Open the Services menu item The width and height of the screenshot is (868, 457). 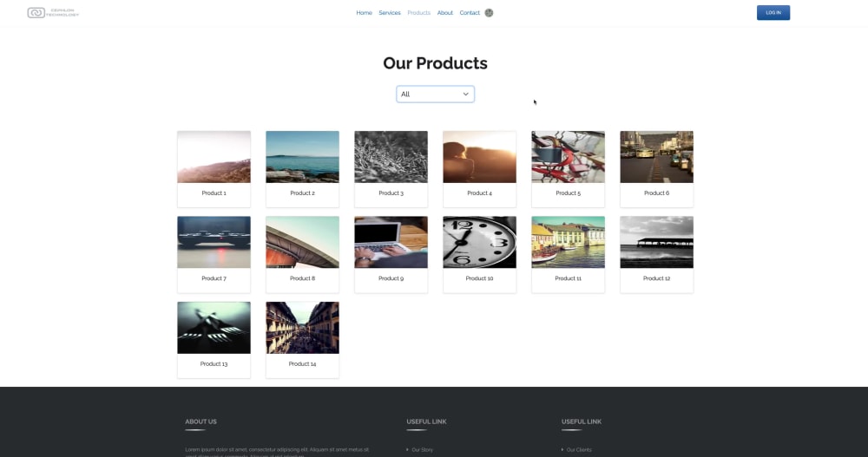tap(390, 13)
